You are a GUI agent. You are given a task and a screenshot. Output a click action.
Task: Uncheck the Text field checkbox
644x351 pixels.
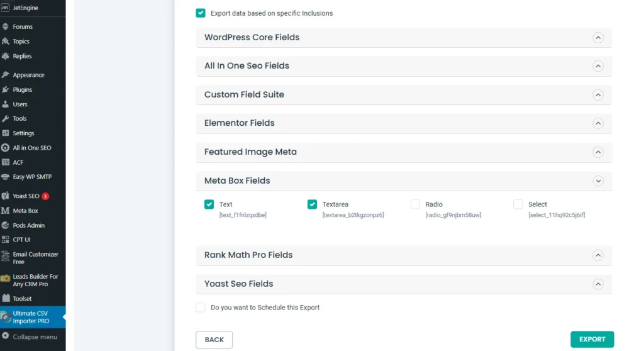tap(209, 204)
